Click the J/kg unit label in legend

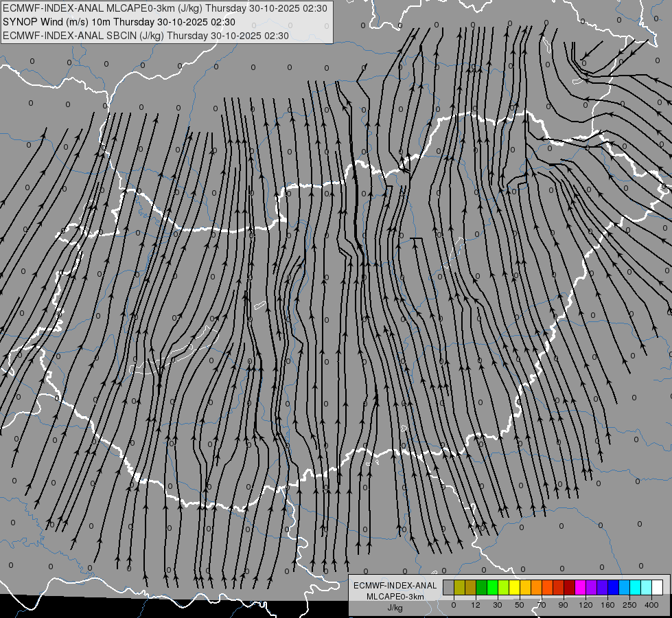coord(395,608)
